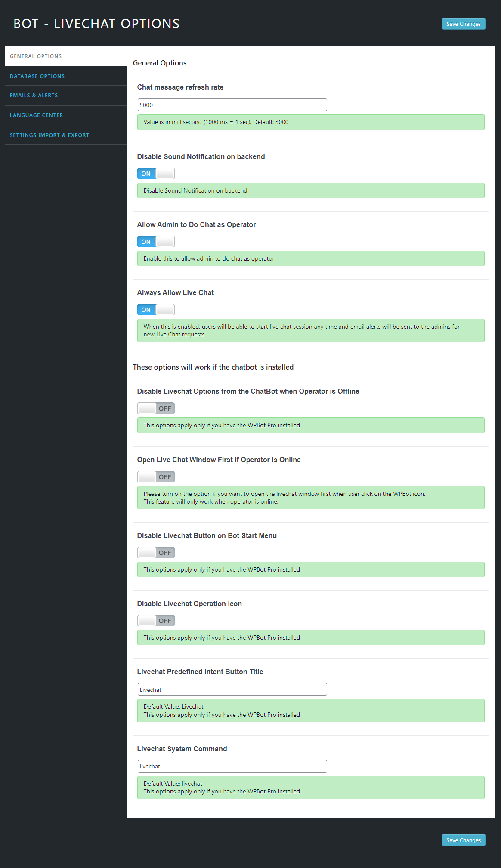
Task: Enable Open Live Chat Window First toggle
Action: click(x=156, y=477)
